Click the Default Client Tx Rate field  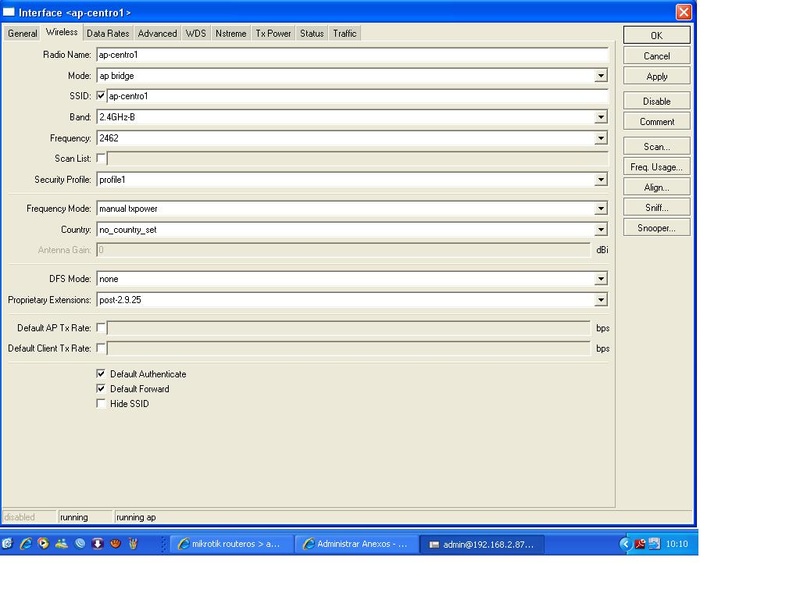348,348
